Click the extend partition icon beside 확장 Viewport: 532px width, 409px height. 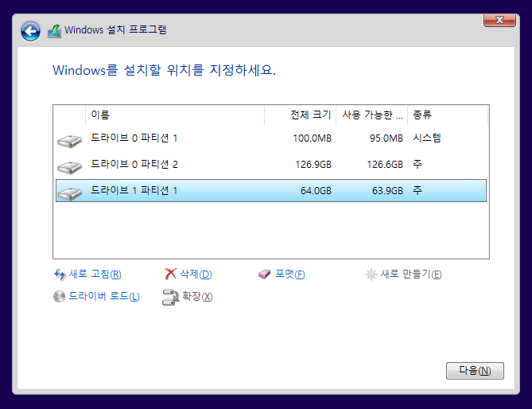tap(170, 297)
